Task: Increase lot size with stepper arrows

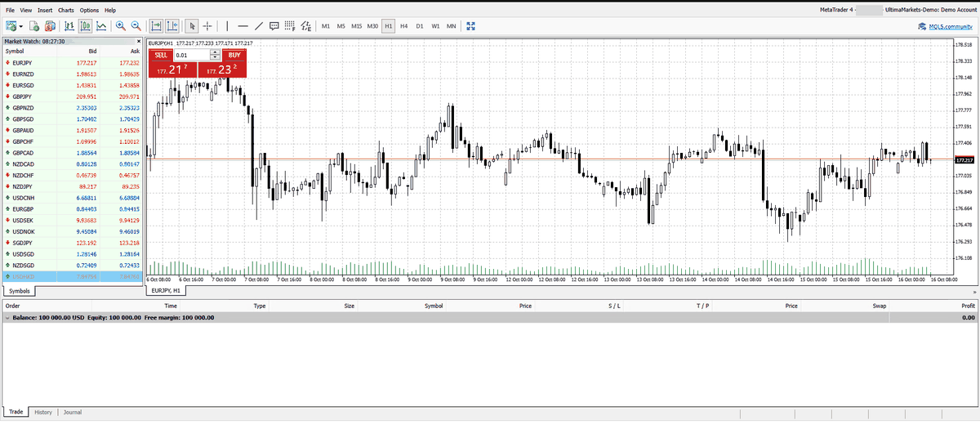Action: click(216, 52)
